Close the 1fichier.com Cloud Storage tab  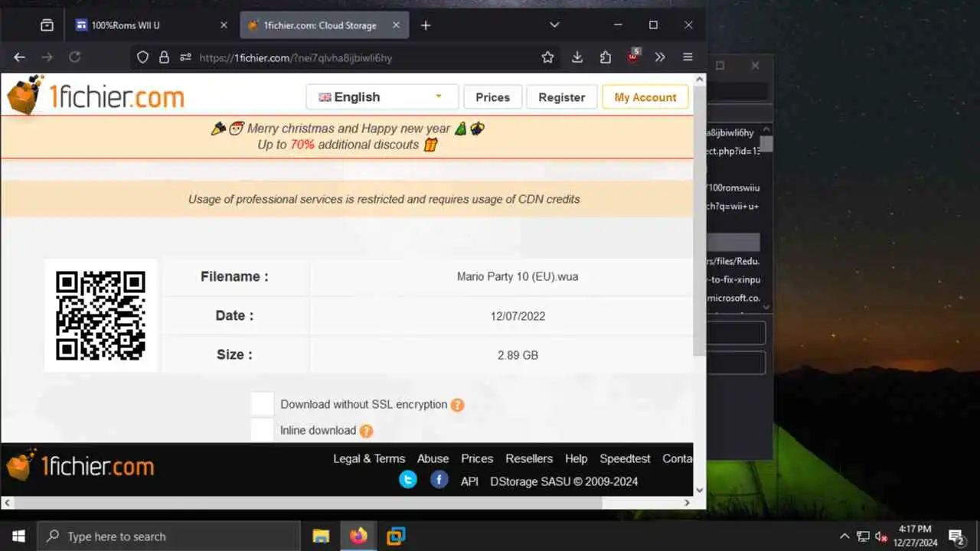(x=395, y=25)
